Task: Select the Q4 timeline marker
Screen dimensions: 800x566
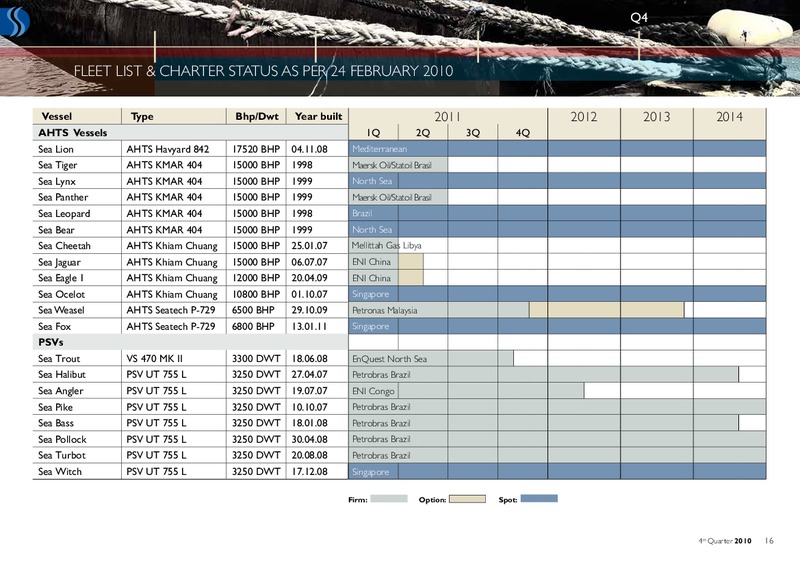Action: tap(639, 18)
